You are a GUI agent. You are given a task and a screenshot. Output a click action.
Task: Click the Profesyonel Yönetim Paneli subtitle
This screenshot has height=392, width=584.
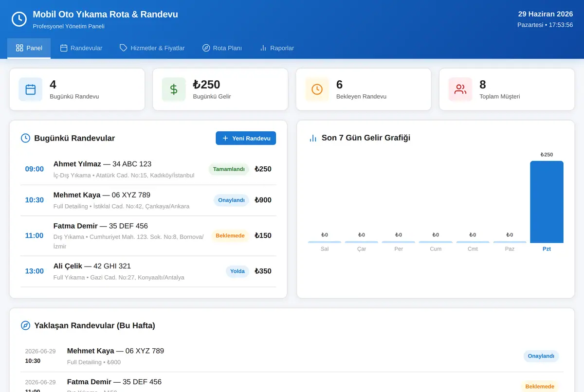(x=69, y=26)
